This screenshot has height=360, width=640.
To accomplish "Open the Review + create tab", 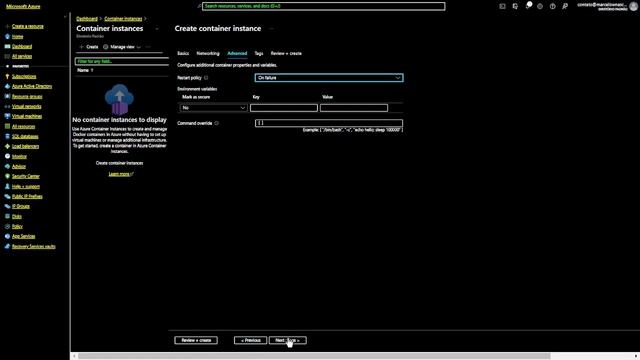I will [286, 53].
